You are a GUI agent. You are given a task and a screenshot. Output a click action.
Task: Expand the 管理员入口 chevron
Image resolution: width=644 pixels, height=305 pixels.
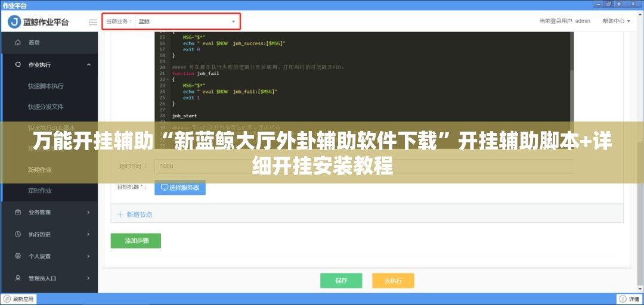point(89,278)
